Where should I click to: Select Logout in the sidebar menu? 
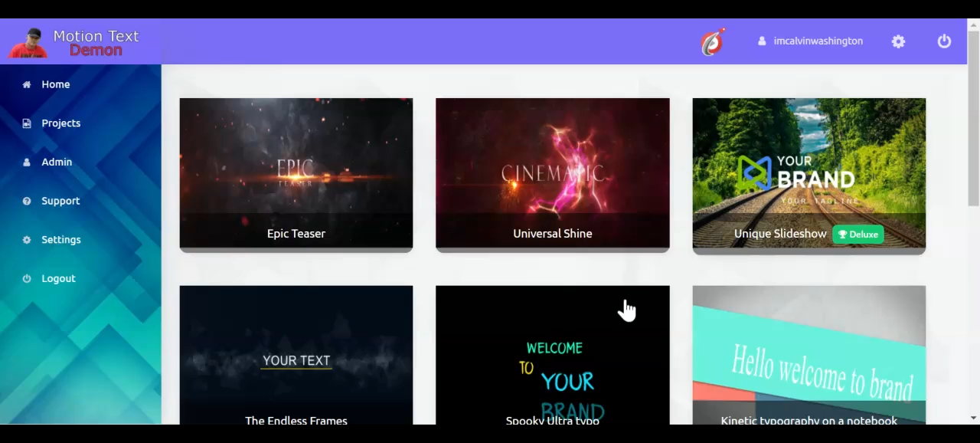click(x=58, y=278)
